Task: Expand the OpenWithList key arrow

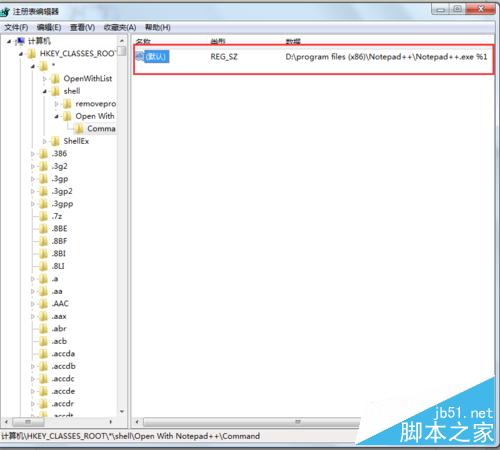Action: click(x=45, y=79)
